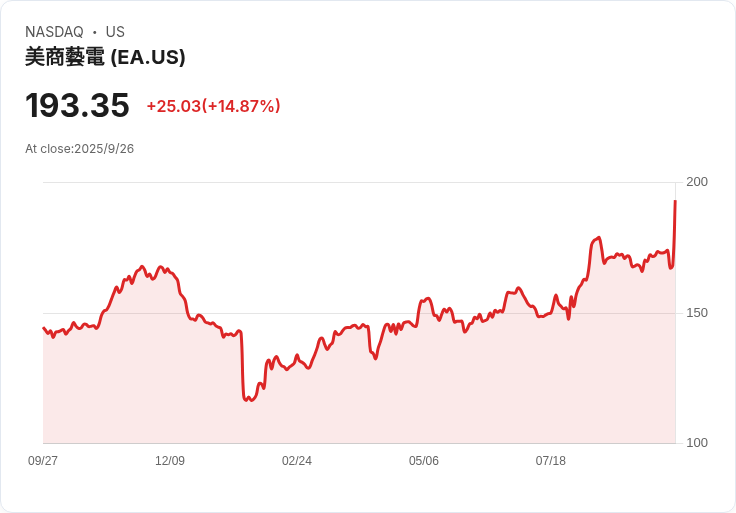
Task: Click the August price peak before the final spike
Action: pyautogui.click(x=599, y=237)
